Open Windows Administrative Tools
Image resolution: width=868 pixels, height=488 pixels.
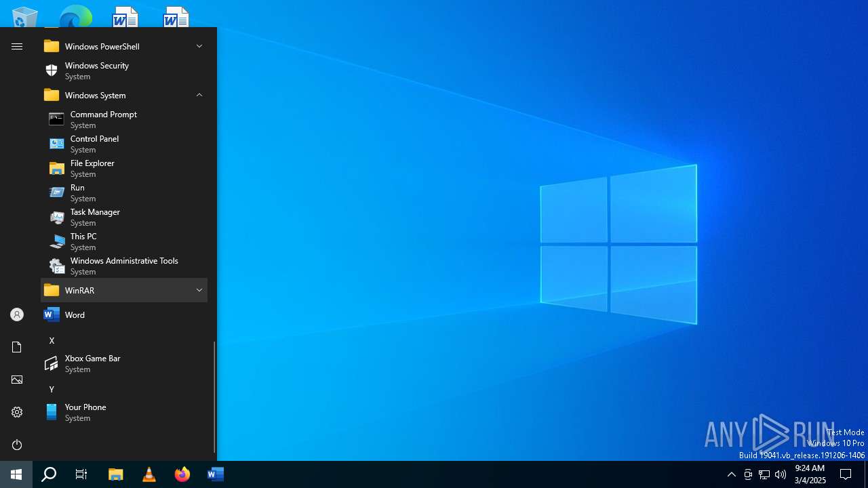coord(124,266)
